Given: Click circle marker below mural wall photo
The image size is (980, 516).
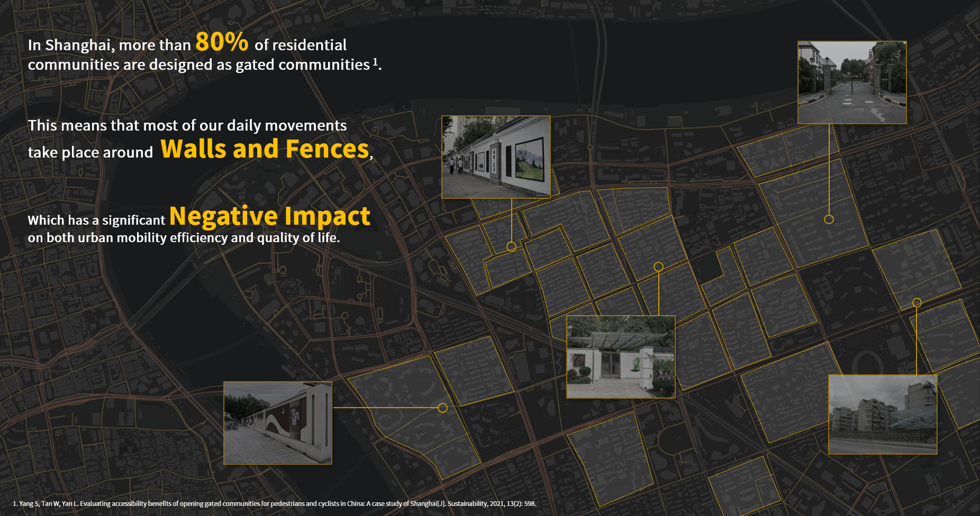Looking at the screenshot, I should point(511,246).
